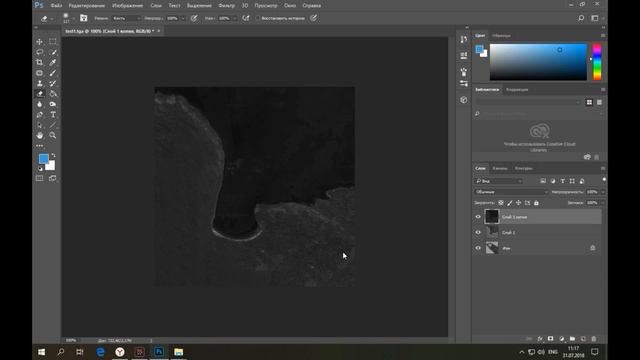
Task: Toggle lock all padlock icon
Action: point(536,203)
